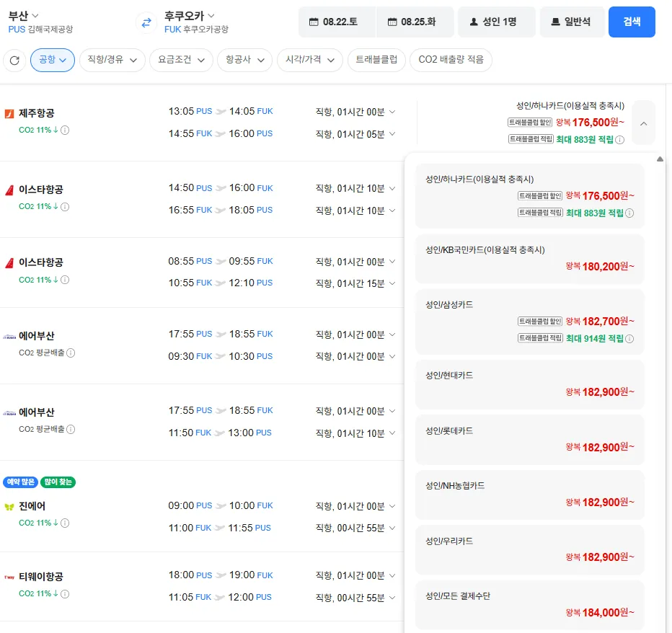Open the 시각/가격 filter dropdown
Image resolution: width=672 pixels, height=633 pixels.
(310, 60)
